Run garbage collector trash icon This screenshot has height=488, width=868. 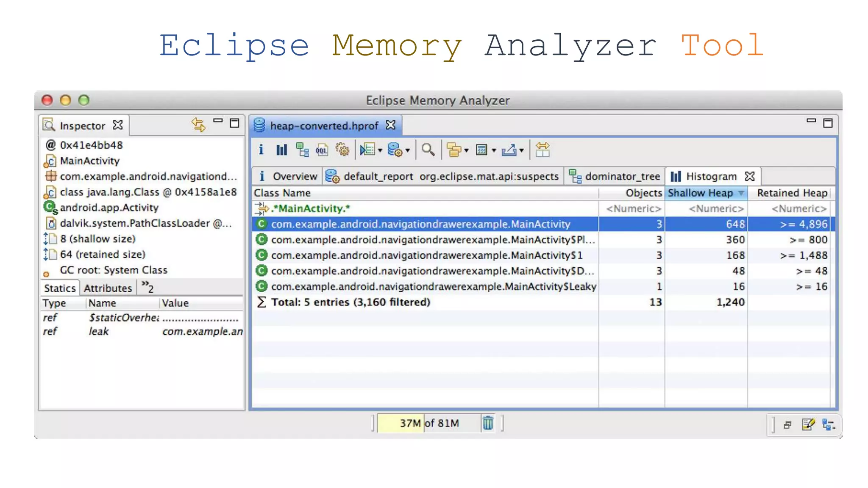488,423
